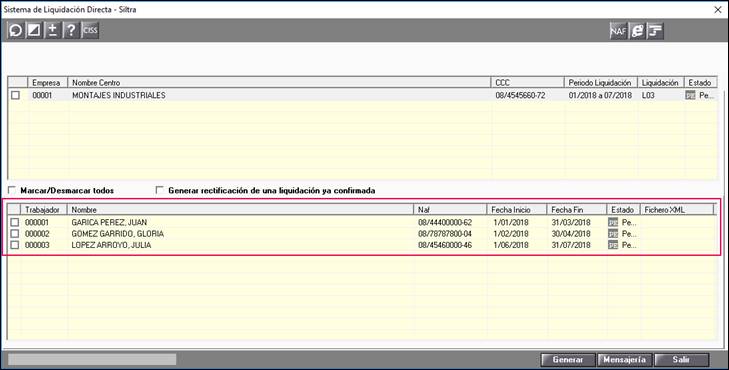Click the Fichero XML column header
The height and width of the screenshot is (370, 729).
click(x=677, y=210)
